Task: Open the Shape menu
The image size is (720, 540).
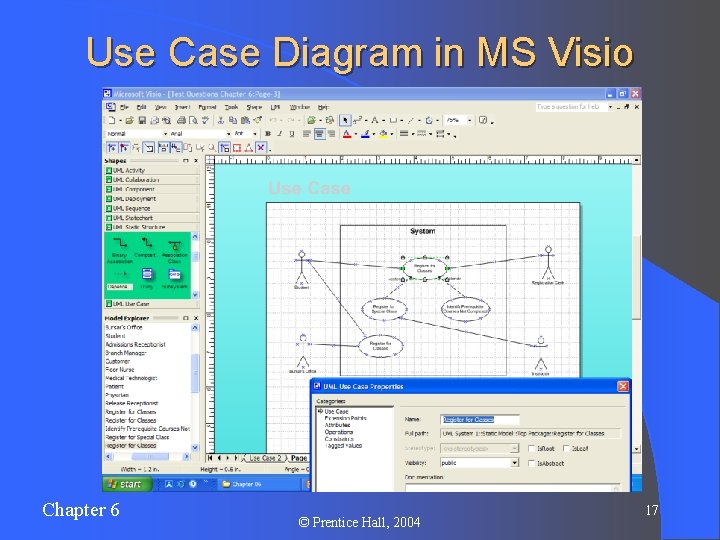Action: pyautogui.click(x=254, y=107)
